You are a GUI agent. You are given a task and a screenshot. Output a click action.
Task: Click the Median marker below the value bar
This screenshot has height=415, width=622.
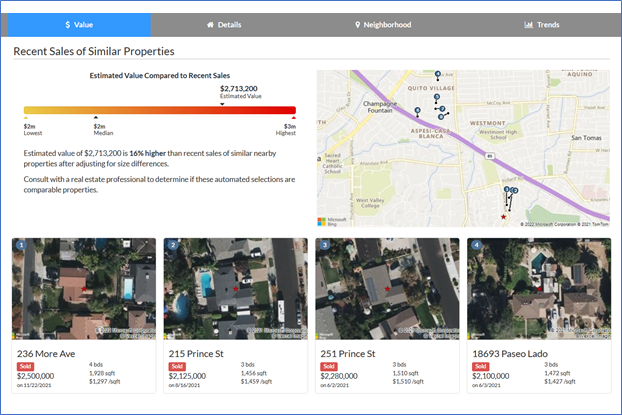(x=96, y=117)
